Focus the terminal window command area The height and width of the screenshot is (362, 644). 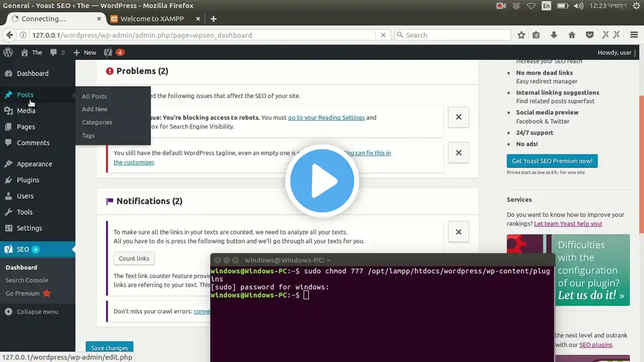(382, 314)
